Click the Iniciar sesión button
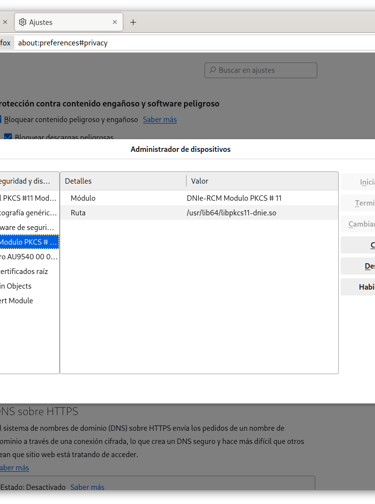This screenshot has width=375, height=504. 358,182
